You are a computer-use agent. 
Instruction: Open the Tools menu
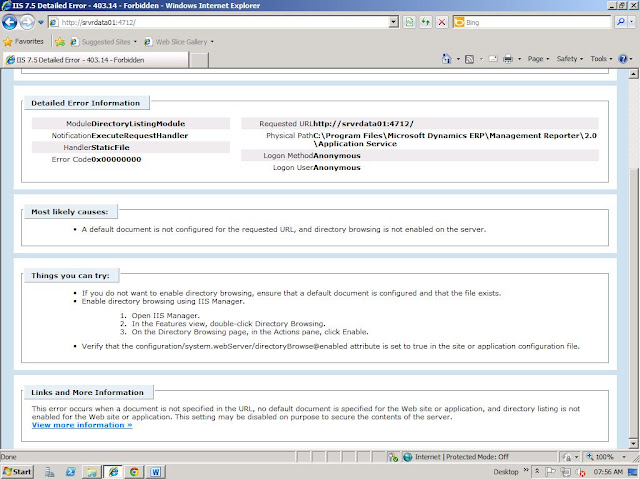601,59
